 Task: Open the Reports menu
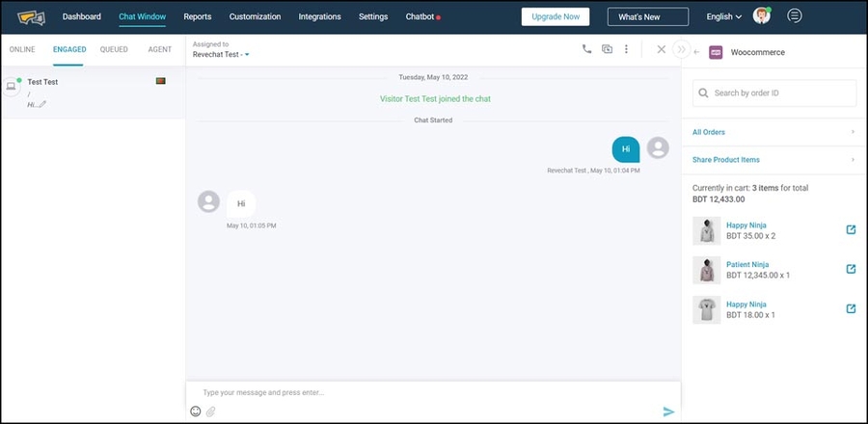click(x=197, y=16)
